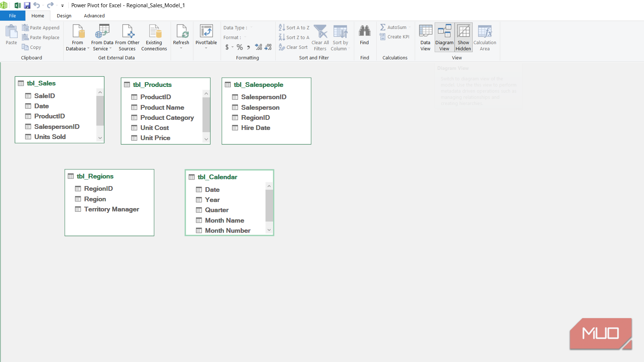The width and height of the screenshot is (644, 362).
Task: Open Customize Quick Access Toolbar arrow
Action: point(62,5)
